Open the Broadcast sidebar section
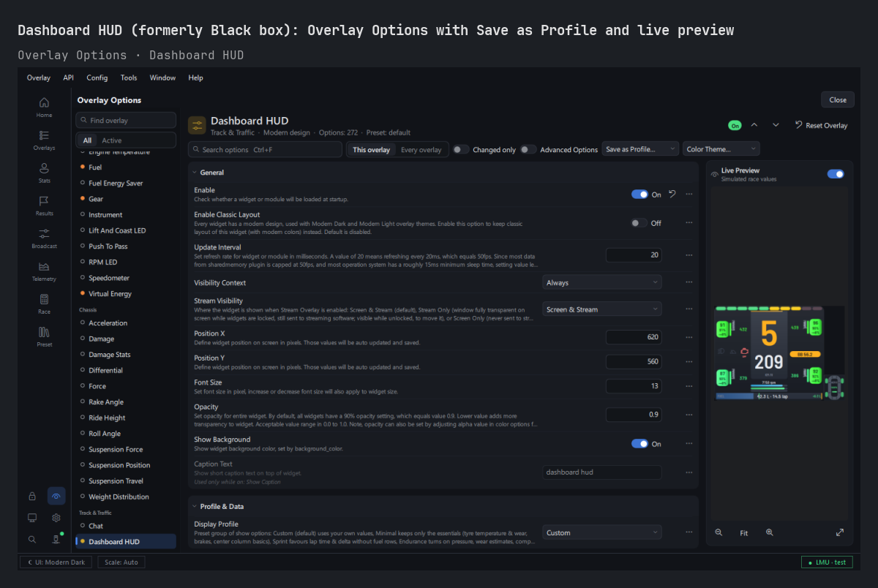The image size is (878, 588). 44,238
